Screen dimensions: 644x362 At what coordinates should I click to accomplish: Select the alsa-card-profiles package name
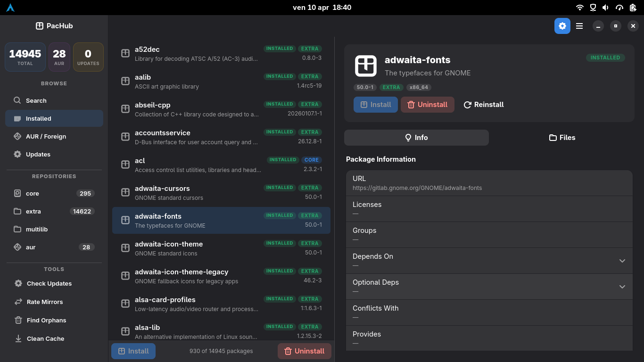tap(165, 300)
